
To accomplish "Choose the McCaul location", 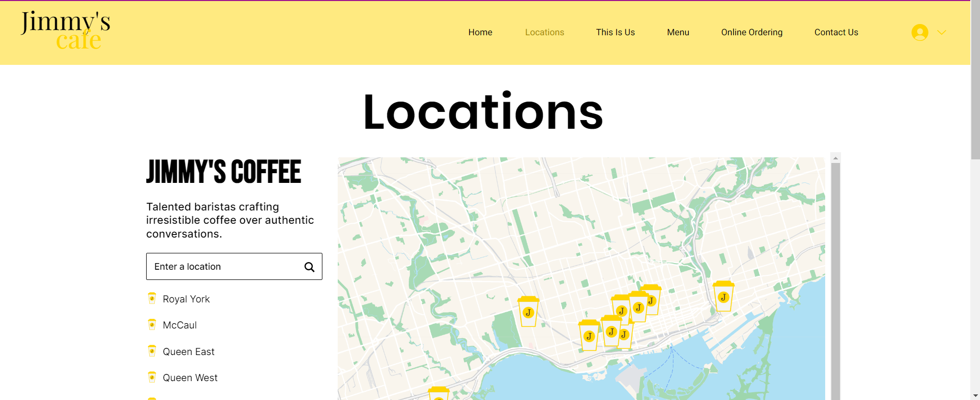I will [179, 325].
